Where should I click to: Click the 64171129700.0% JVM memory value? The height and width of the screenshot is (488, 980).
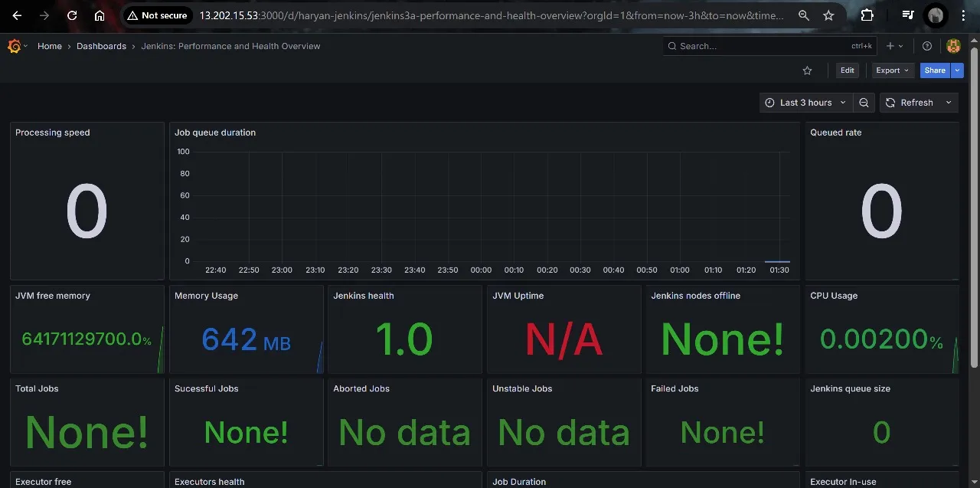(x=87, y=339)
